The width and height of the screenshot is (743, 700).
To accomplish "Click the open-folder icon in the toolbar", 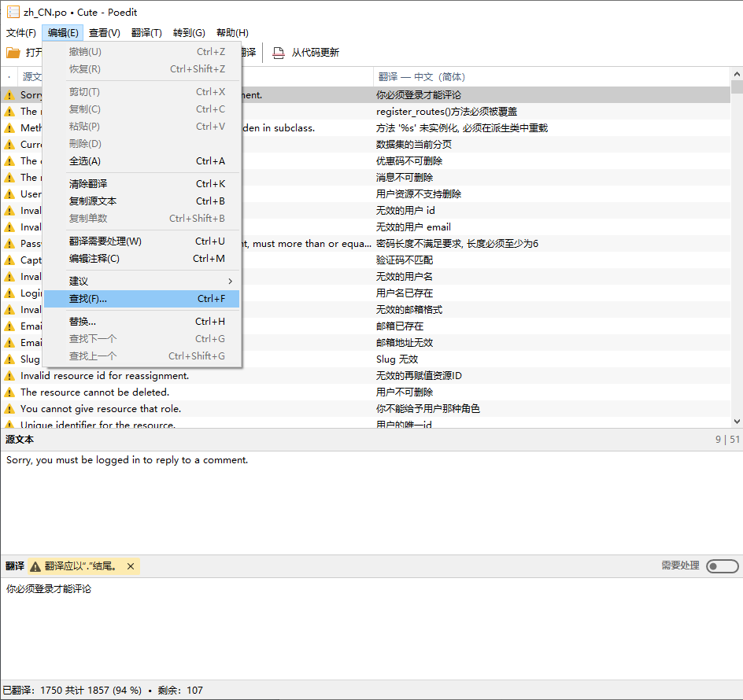I will [13, 53].
